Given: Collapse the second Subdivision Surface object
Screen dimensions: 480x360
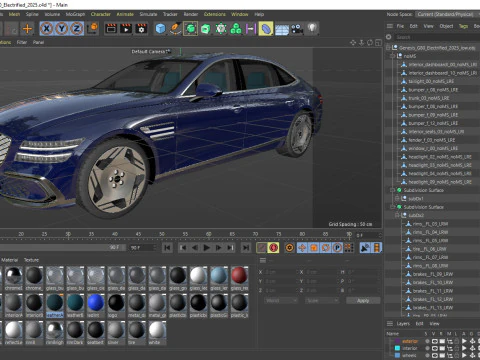Looking at the screenshot, I should tap(393, 207).
